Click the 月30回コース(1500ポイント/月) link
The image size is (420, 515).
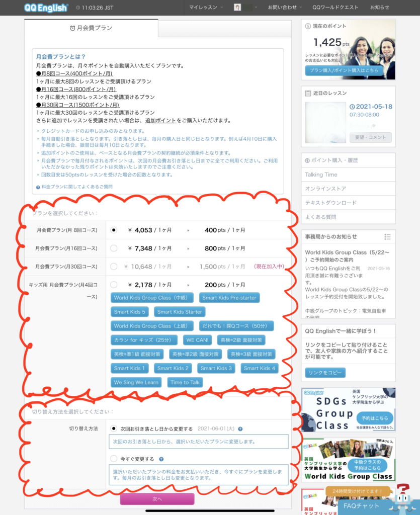click(78, 105)
